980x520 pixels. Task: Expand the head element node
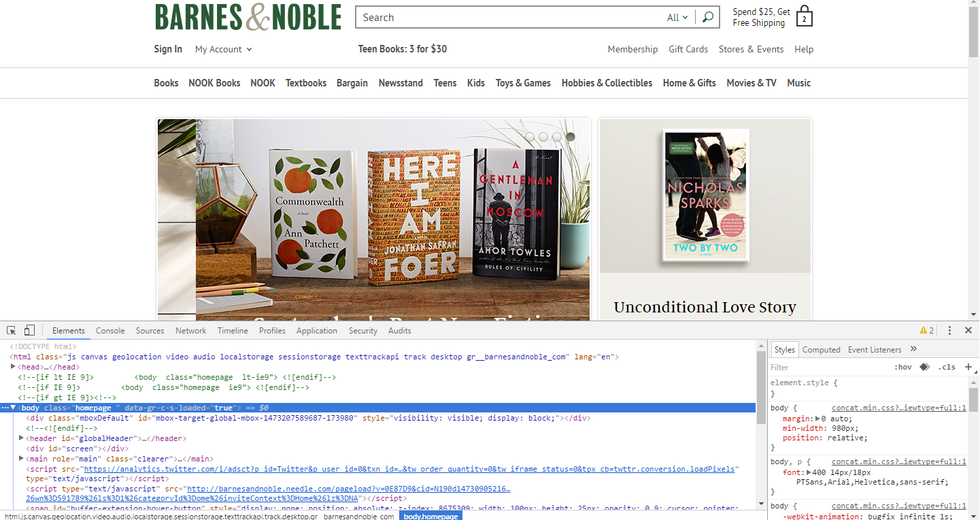[x=13, y=367]
